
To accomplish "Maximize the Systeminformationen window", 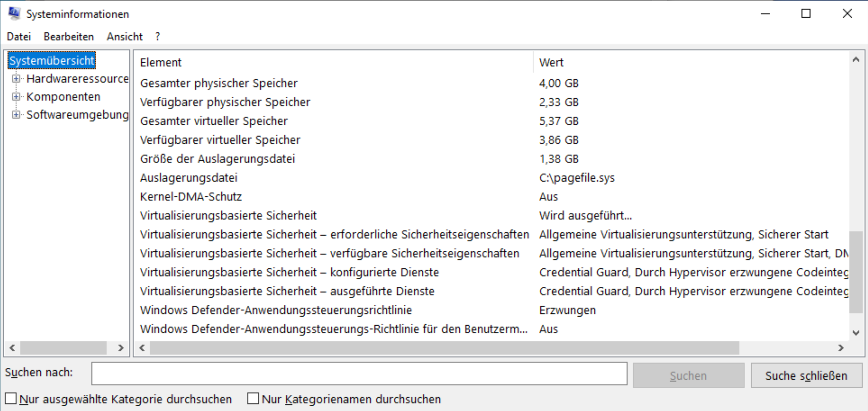I will pyautogui.click(x=806, y=14).
